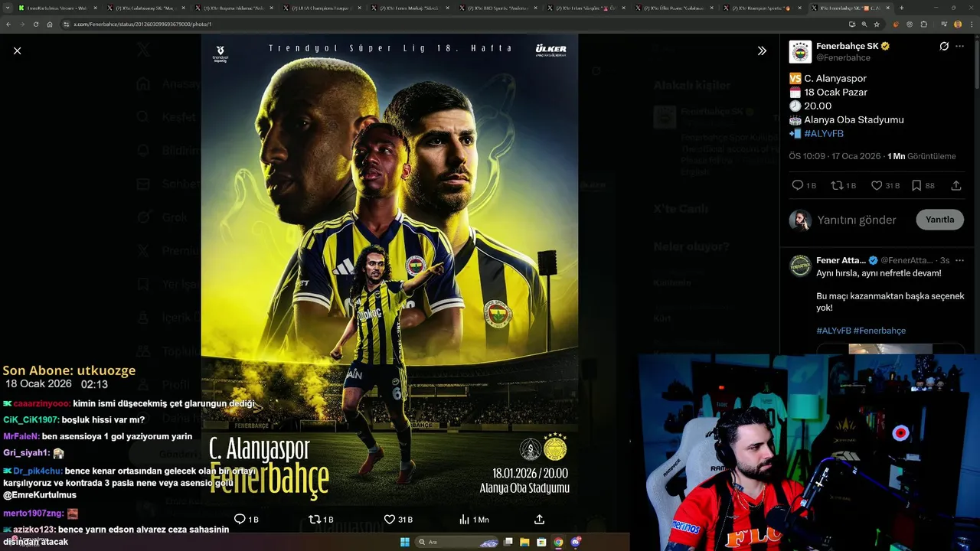Open the browser extensions icon
Screen dimensions: 980x551
point(923,24)
